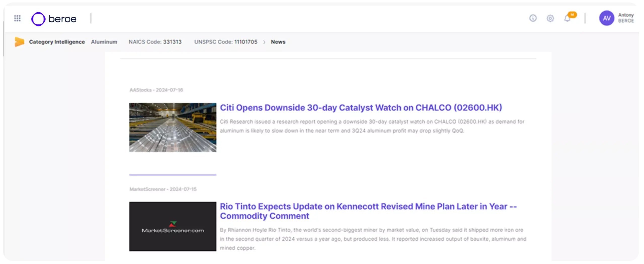This screenshot has width=644, height=264.
Task: Click the Category Intelligence label
Action: [57, 42]
